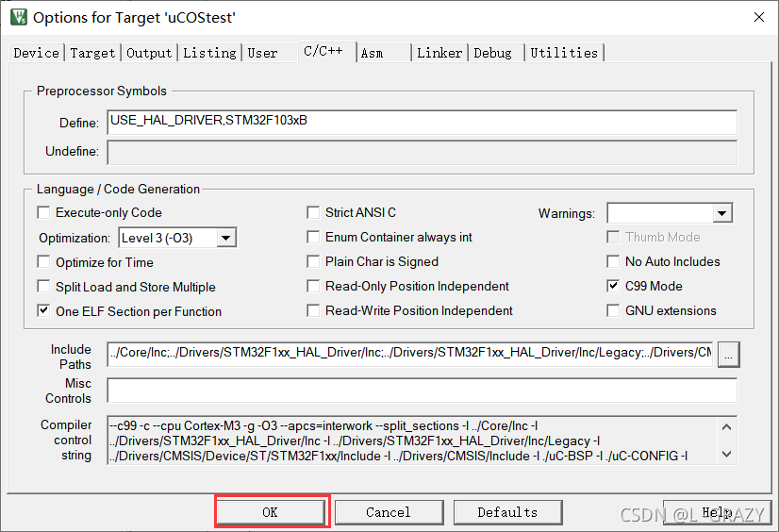Open Include Paths browse button
Viewport: 779px width, 532px height.
click(x=729, y=355)
